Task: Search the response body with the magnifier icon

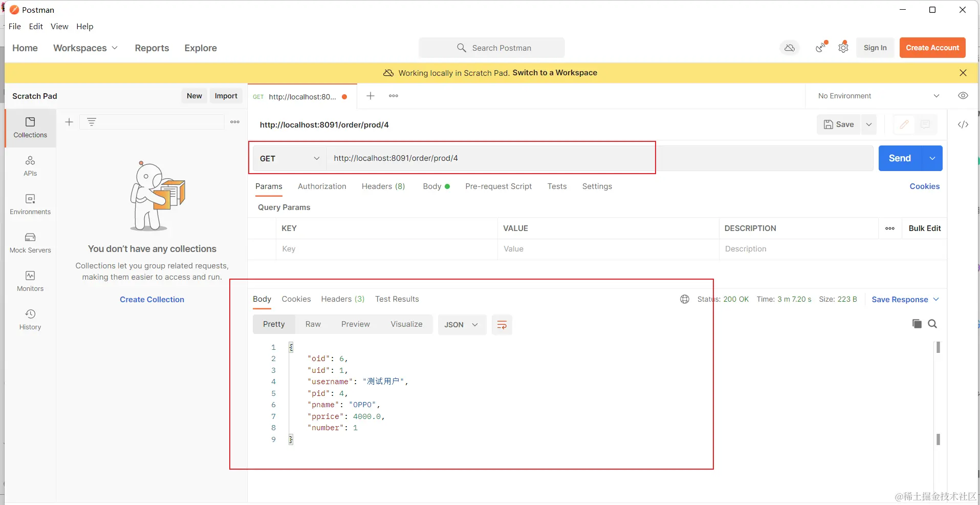Action: point(932,324)
